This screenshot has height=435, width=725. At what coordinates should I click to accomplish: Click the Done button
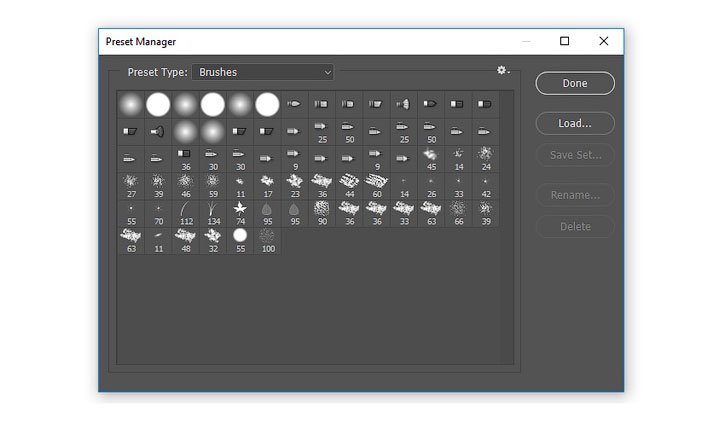point(575,83)
